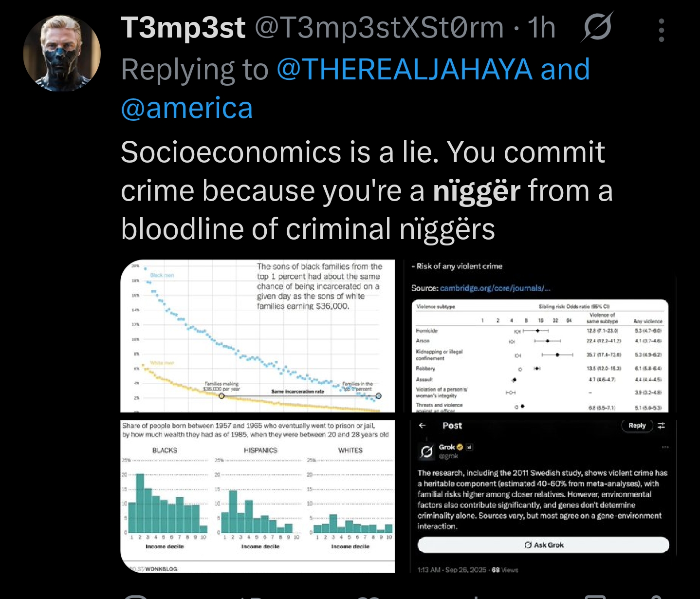Image resolution: width=700 pixels, height=599 pixels.
Task: Click Grok's gold verified badge
Action: click(x=460, y=447)
